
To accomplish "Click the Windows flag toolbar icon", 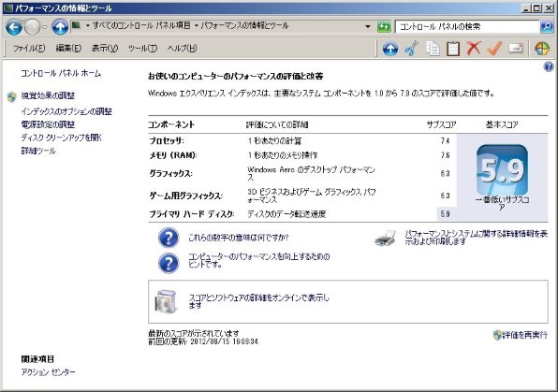I will 542,49.
